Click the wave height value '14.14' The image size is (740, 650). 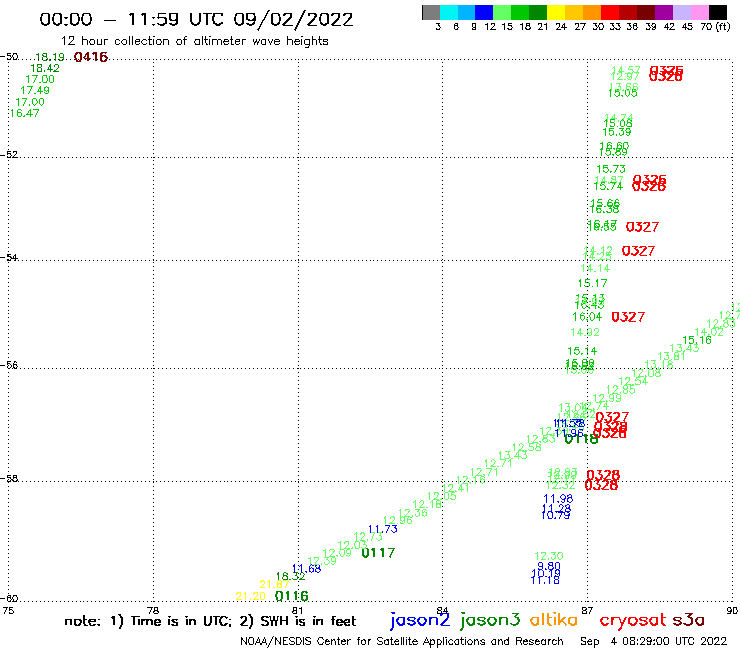pos(595,269)
